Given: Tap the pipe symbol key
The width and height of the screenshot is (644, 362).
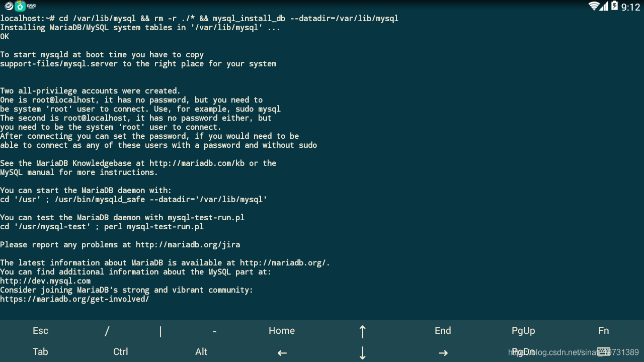Looking at the screenshot, I should click(160, 331).
